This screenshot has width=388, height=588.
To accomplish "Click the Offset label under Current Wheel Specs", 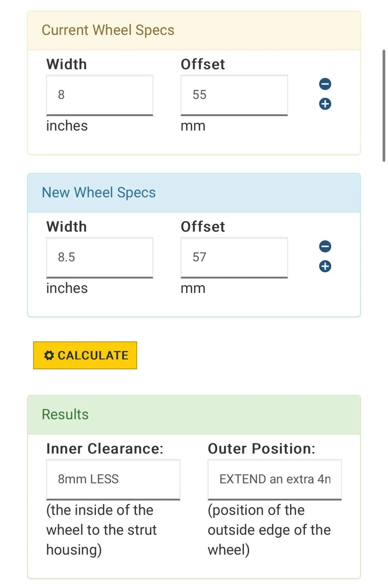I will pyautogui.click(x=203, y=64).
